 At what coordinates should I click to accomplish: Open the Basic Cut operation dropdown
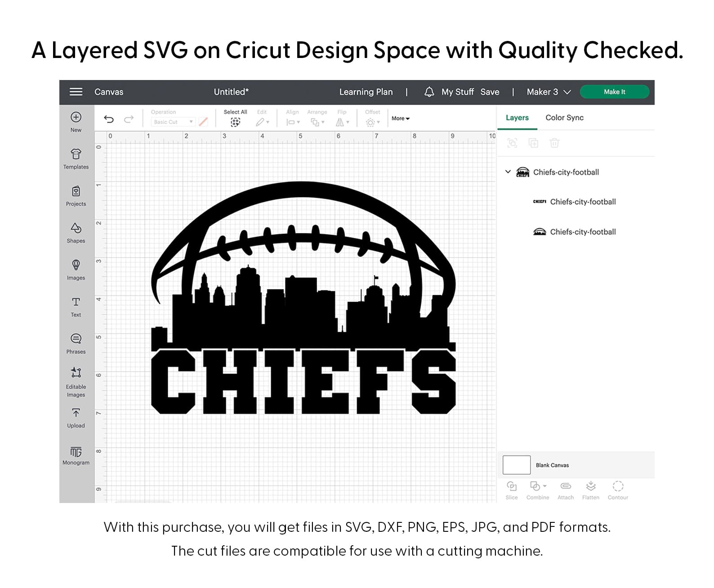pos(173,122)
